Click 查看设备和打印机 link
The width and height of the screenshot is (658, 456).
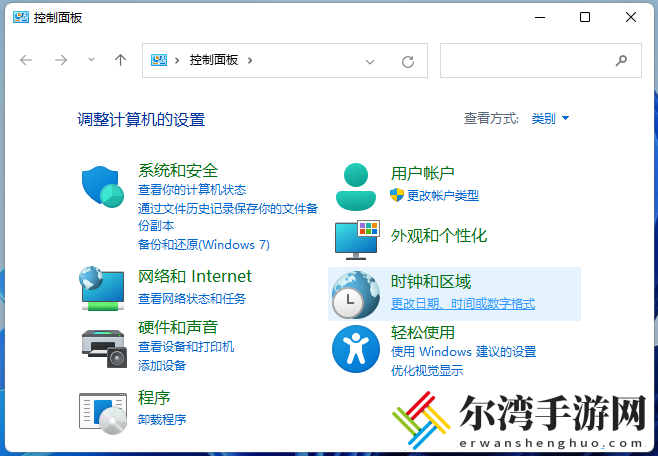coord(186,347)
